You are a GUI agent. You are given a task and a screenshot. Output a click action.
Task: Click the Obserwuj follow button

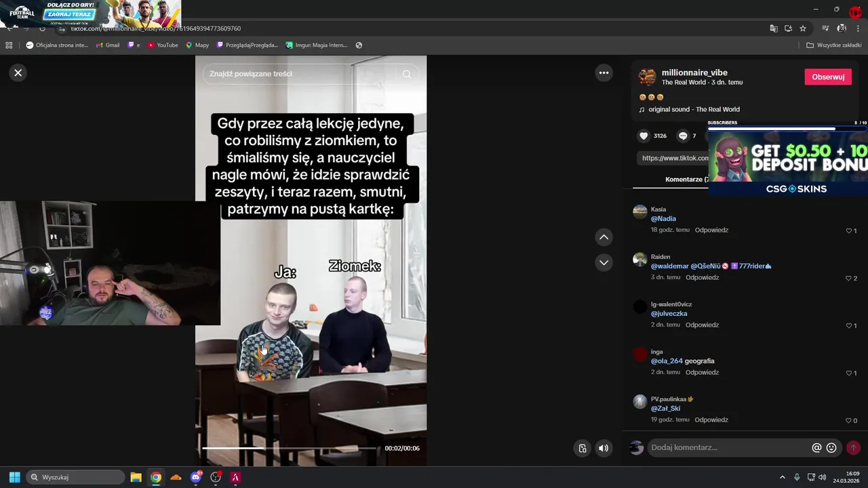828,77
